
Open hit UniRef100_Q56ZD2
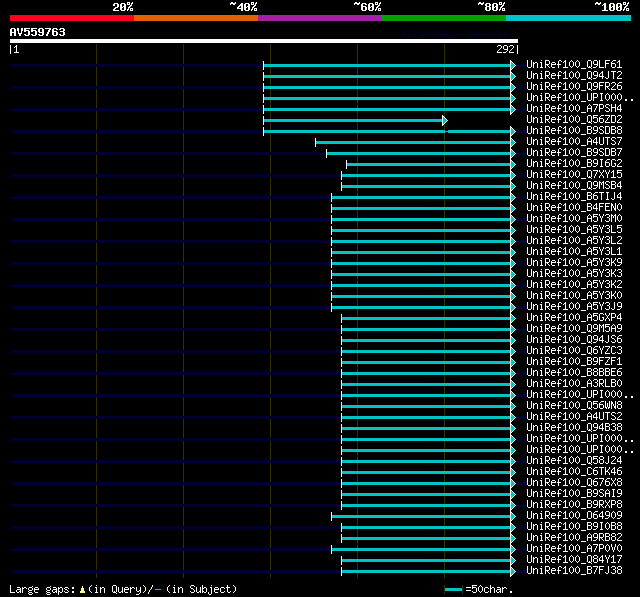[574, 120]
